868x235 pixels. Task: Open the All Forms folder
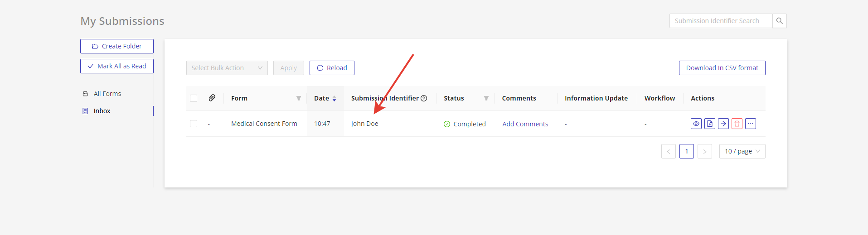pos(107,94)
